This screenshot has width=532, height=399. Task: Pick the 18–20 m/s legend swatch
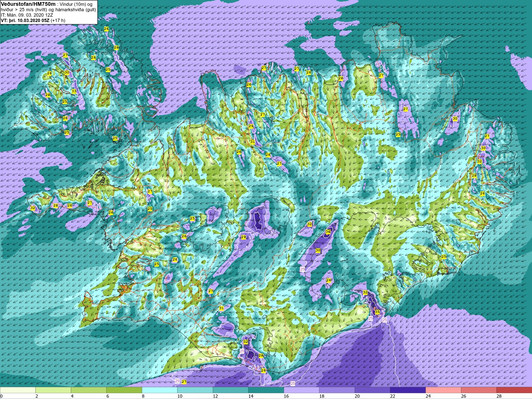337,390
